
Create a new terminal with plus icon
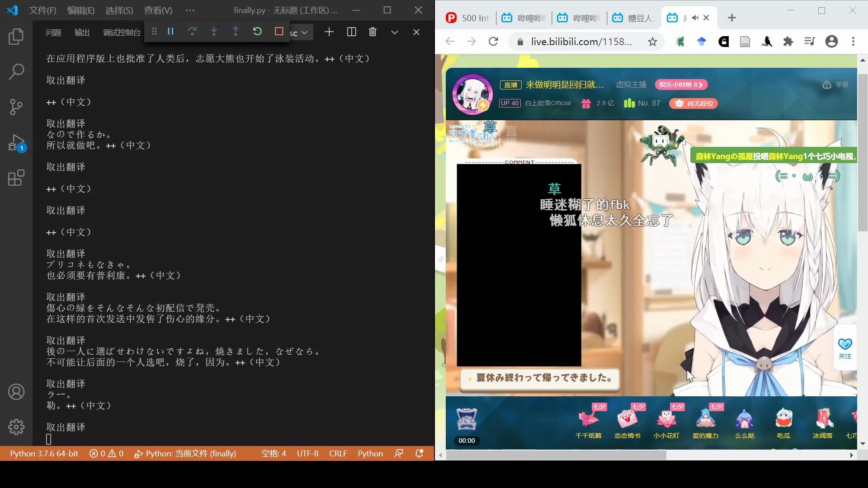click(329, 32)
